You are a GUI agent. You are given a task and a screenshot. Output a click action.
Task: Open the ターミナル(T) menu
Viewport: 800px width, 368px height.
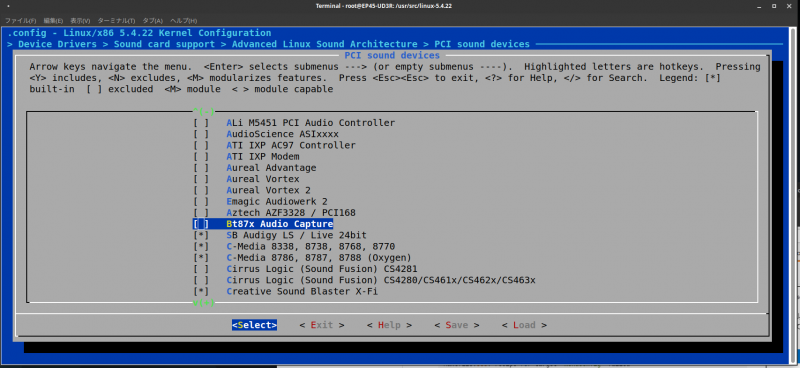click(116, 21)
